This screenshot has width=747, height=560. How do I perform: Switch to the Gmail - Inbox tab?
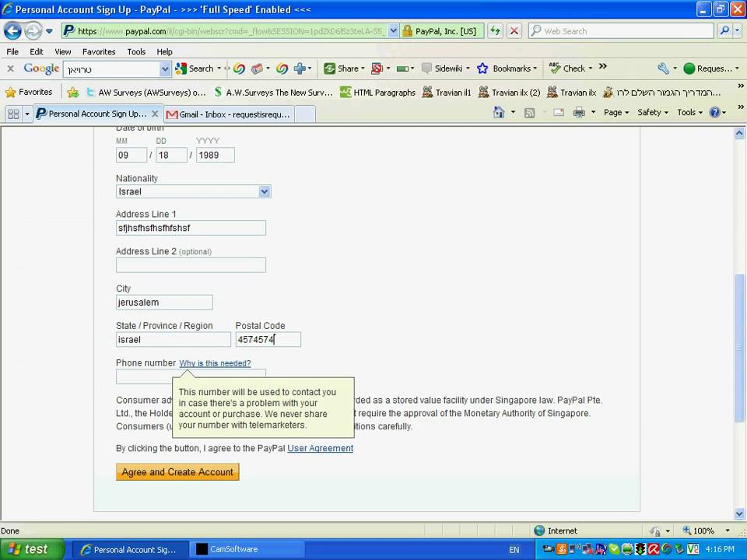229,114
